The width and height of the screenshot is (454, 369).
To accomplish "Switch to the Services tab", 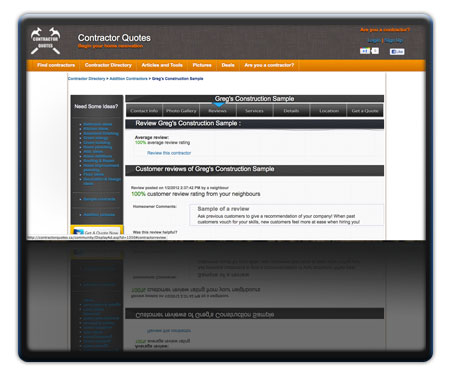I will click(254, 111).
